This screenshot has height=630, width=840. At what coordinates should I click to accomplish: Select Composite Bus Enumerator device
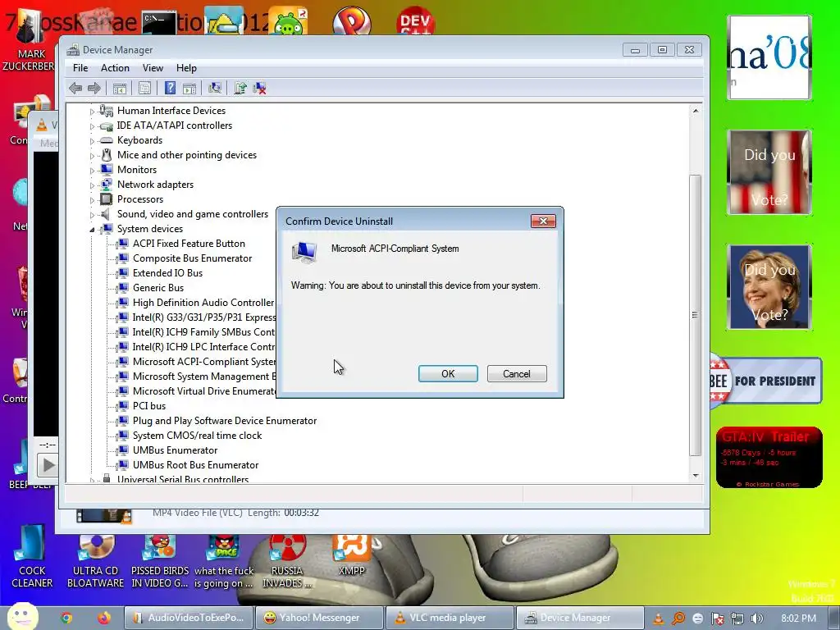pos(192,258)
